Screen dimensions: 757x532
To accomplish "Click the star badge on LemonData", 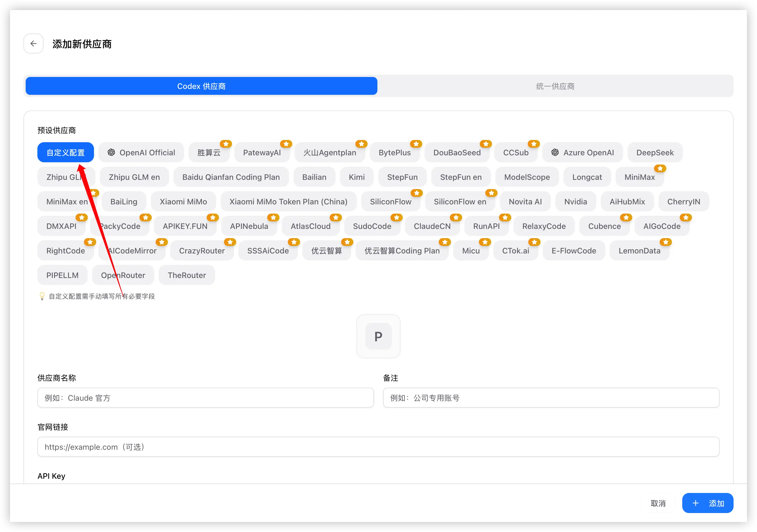I will (666, 242).
